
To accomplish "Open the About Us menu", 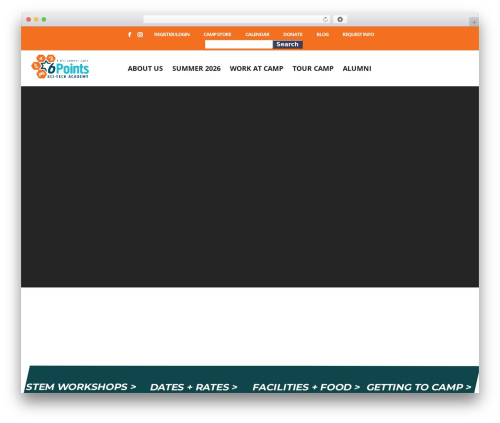I will click(x=145, y=68).
